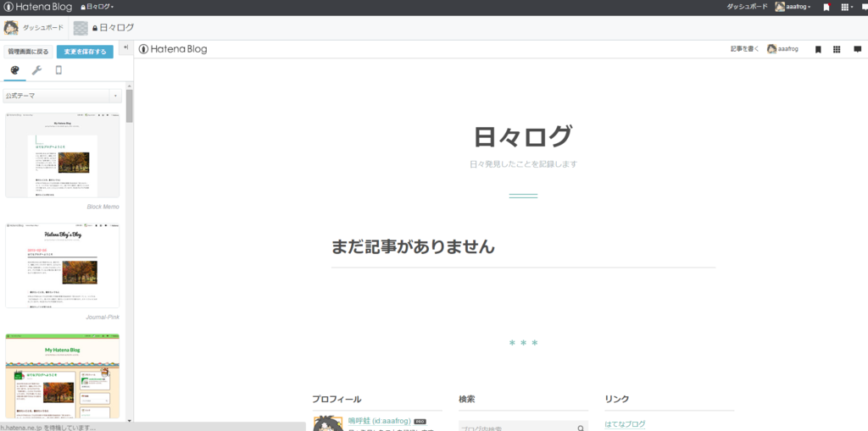The width and height of the screenshot is (868, 431).
Task: Open the aaafrog account dropdown in top bar
Action: point(793,7)
